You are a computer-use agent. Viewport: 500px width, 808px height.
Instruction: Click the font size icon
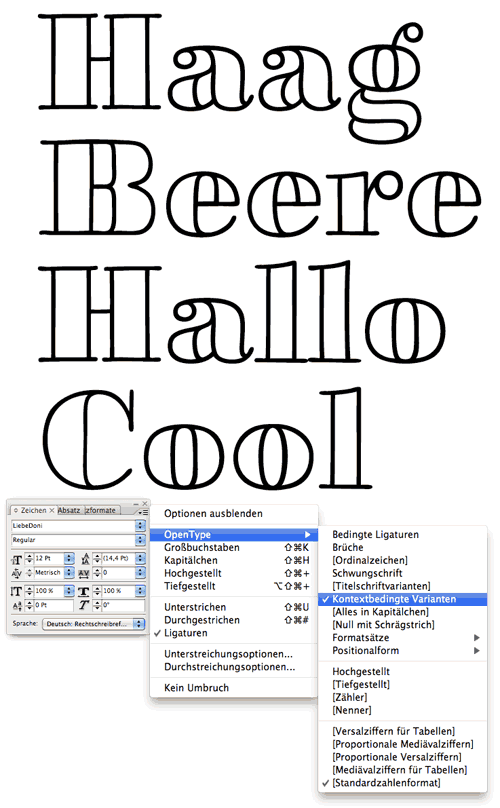pos(16,560)
